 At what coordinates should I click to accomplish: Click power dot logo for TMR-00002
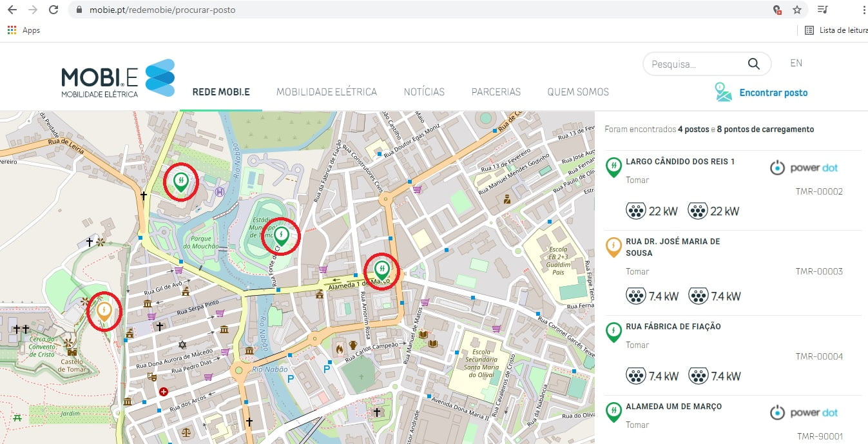(x=804, y=168)
